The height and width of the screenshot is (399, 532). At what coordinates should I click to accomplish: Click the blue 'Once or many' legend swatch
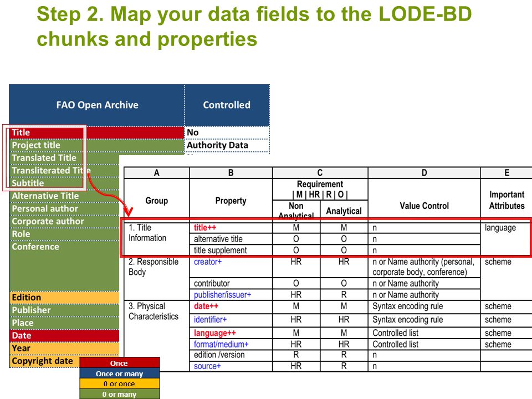[x=120, y=373]
